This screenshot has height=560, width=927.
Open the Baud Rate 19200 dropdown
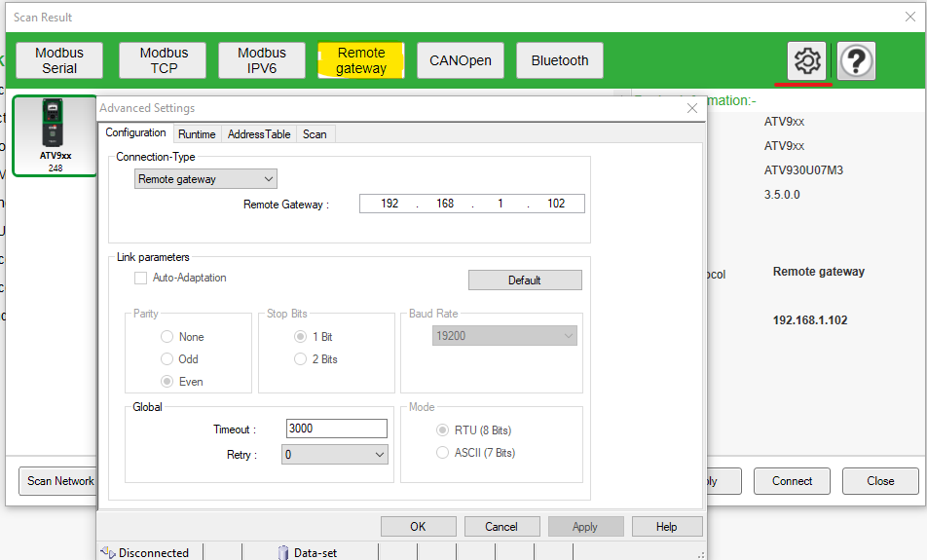point(504,336)
